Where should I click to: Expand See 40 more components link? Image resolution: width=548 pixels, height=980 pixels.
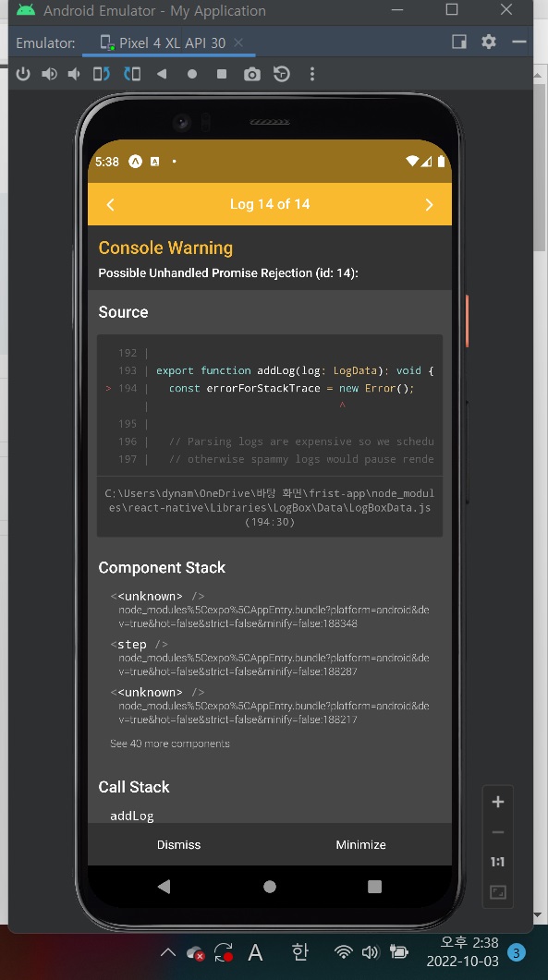(x=170, y=744)
